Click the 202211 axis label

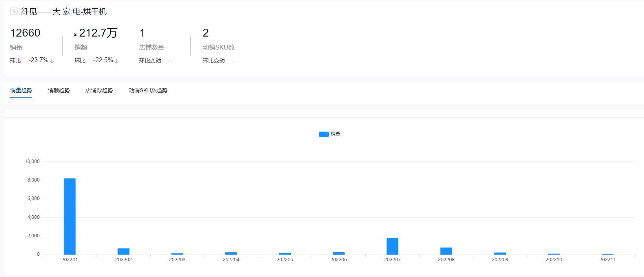pos(607,260)
